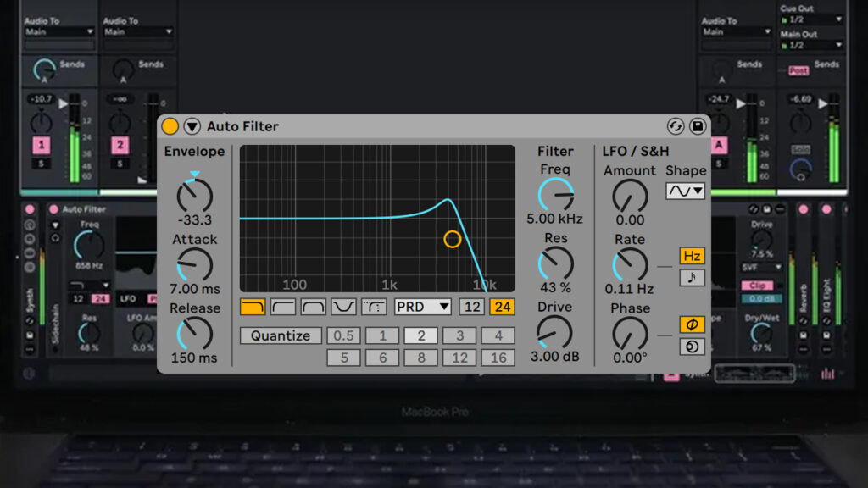868x488 pixels.
Task: Click the Attack knob
Action: click(194, 264)
